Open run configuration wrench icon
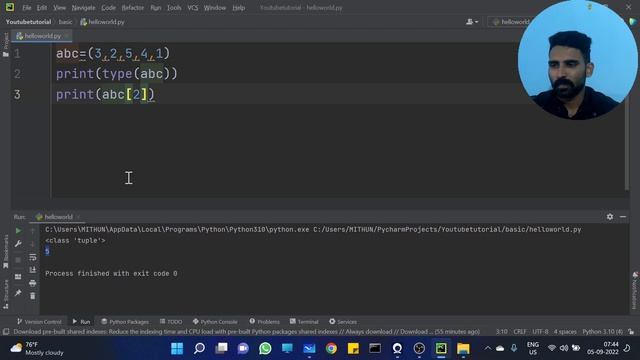The height and width of the screenshot is (360, 640). coord(18,244)
